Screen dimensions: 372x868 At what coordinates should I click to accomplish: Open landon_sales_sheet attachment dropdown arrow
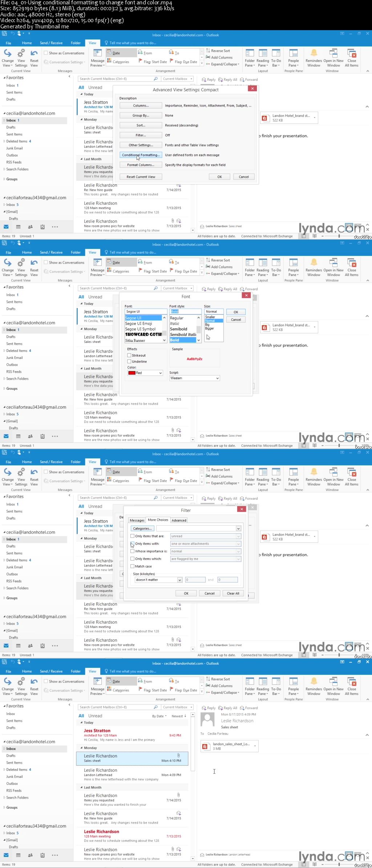tap(255, 746)
